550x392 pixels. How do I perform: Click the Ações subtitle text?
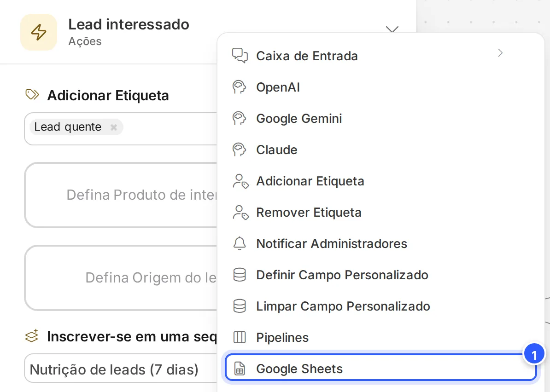(x=85, y=41)
